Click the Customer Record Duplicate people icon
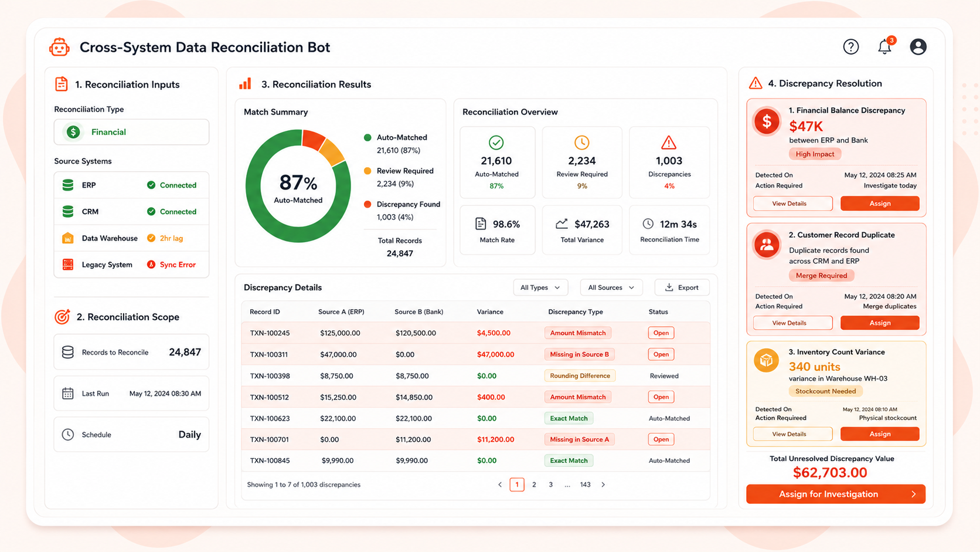Viewport: 980px width, 552px height. click(767, 245)
